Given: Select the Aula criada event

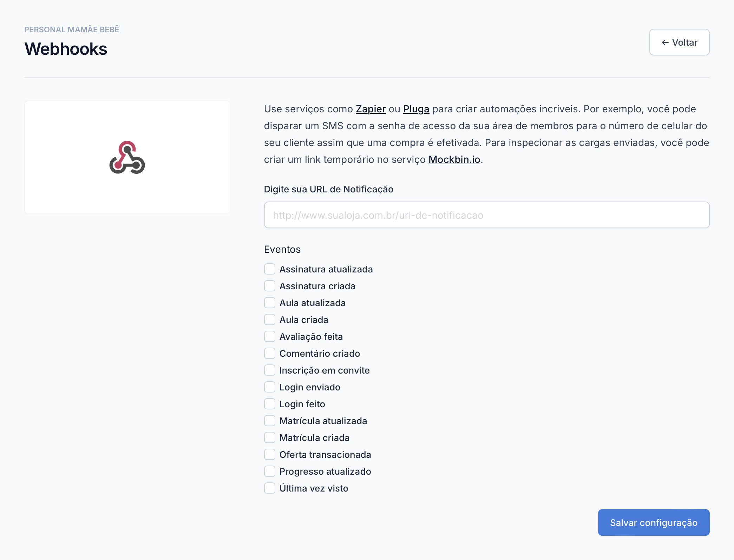Looking at the screenshot, I should 270,320.
